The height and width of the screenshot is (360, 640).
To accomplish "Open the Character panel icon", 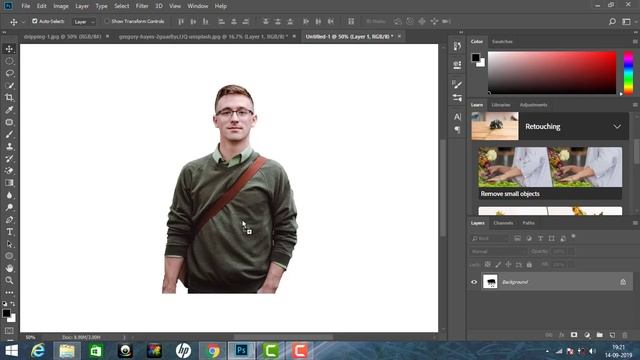I will point(457,117).
